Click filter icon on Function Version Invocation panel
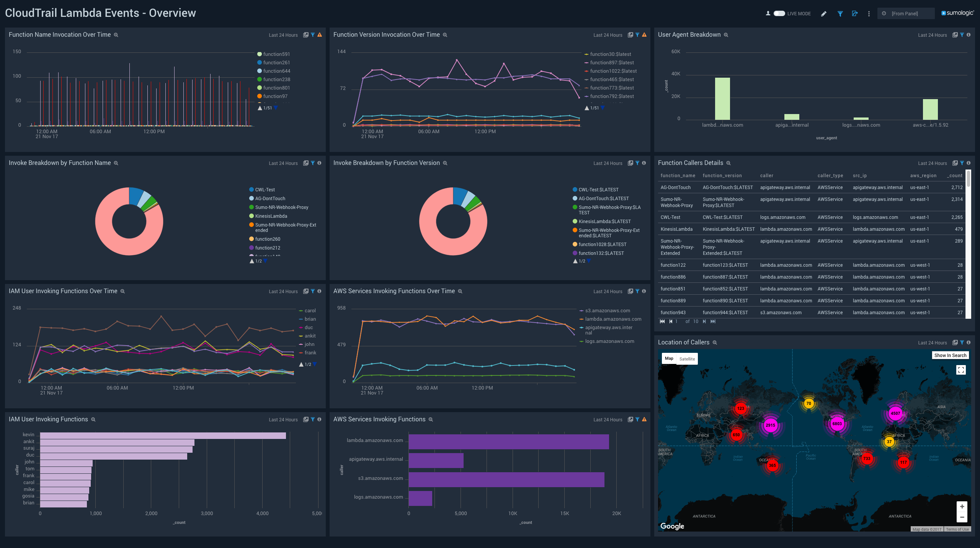Screen dimensions: 980x548 (637, 35)
